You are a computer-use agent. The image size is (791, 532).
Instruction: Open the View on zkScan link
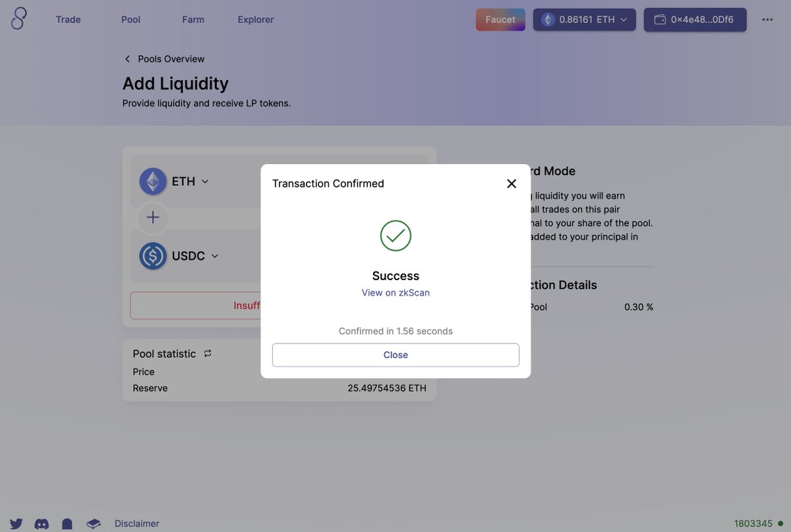point(395,293)
